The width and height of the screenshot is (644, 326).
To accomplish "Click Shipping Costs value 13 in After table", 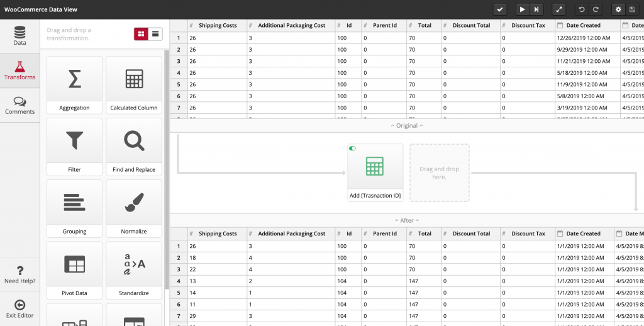I will [x=217, y=281].
